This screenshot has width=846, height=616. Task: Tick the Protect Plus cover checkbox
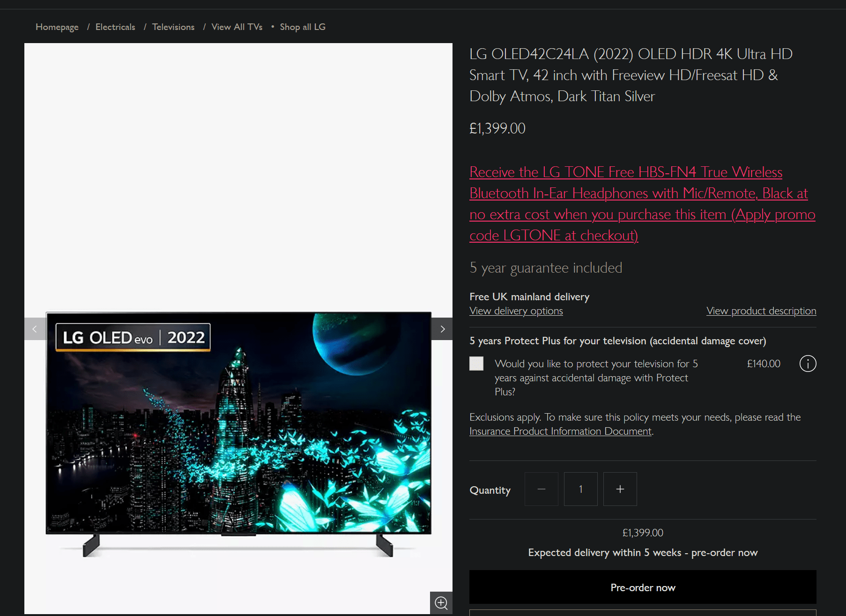click(x=476, y=364)
